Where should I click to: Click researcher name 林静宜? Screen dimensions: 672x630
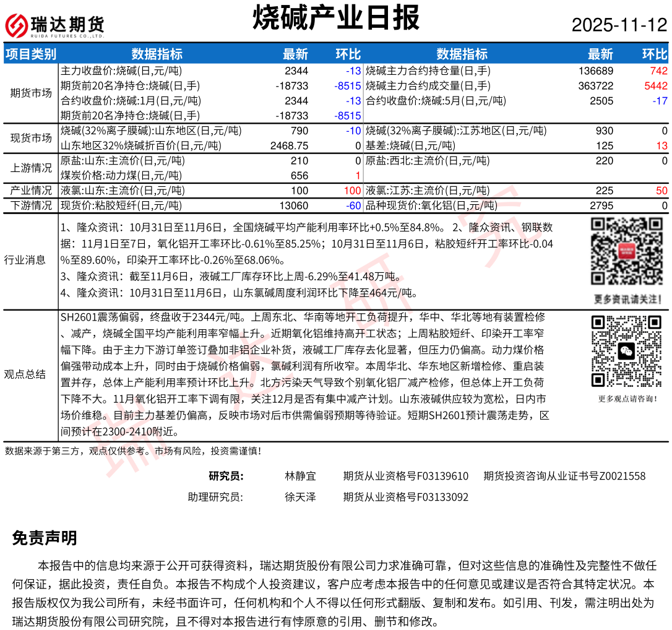(x=300, y=476)
